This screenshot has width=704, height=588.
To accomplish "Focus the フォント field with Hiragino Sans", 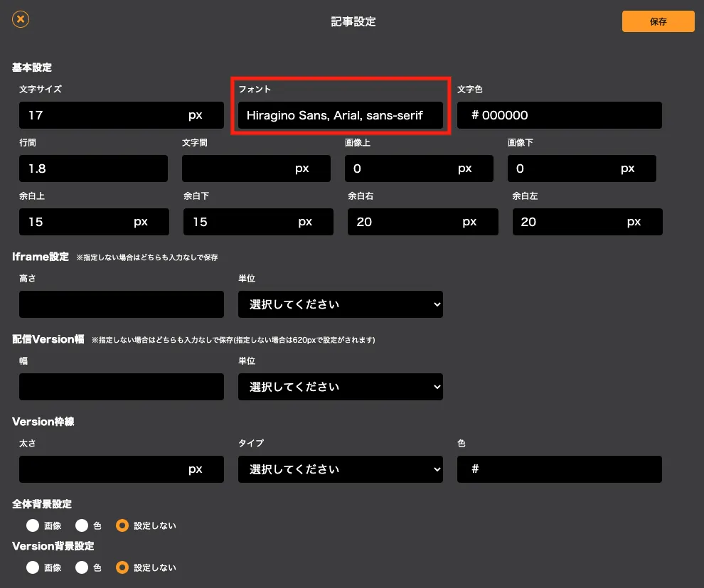I will coord(341,115).
